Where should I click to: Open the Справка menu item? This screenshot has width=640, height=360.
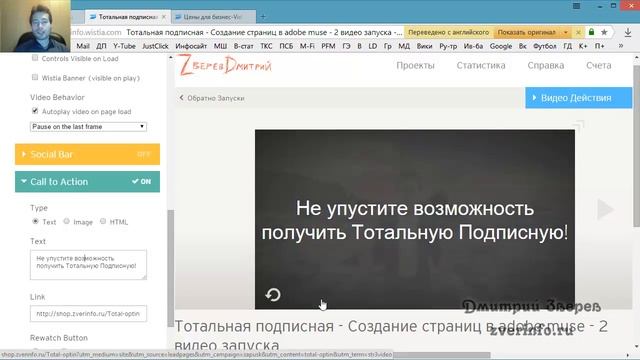tap(546, 65)
